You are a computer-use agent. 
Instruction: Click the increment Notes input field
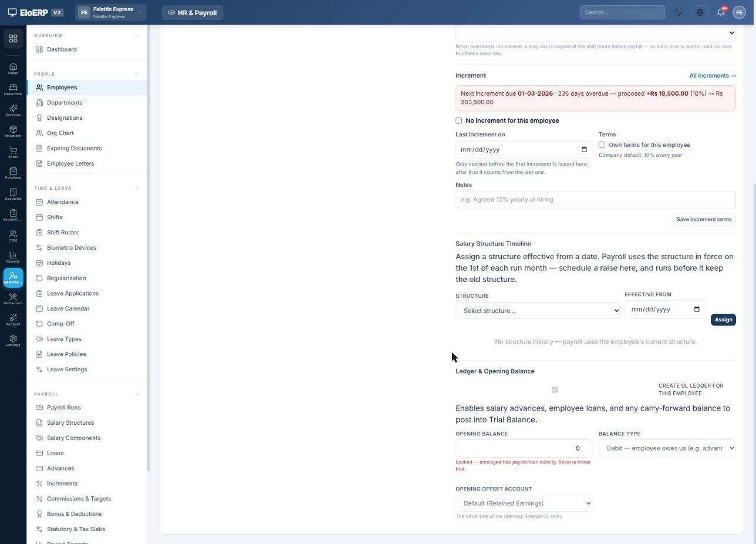pos(595,200)
